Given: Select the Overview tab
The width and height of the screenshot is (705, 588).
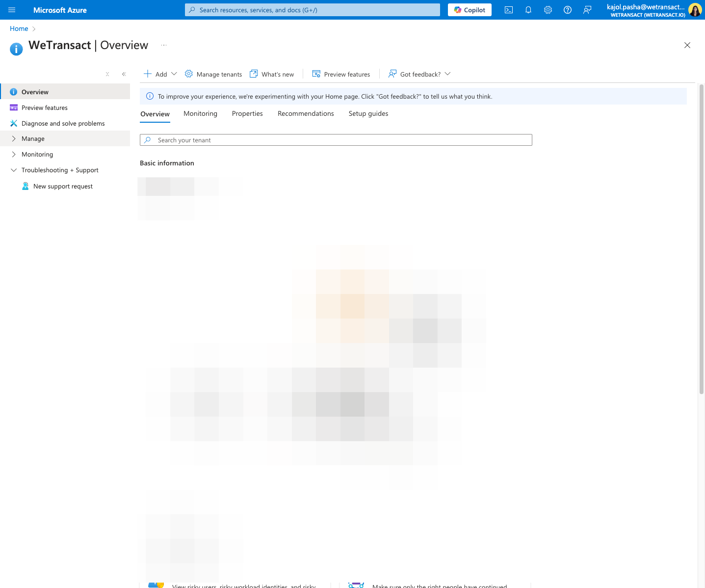Looking at the screenshot, I should pos(155,114).
